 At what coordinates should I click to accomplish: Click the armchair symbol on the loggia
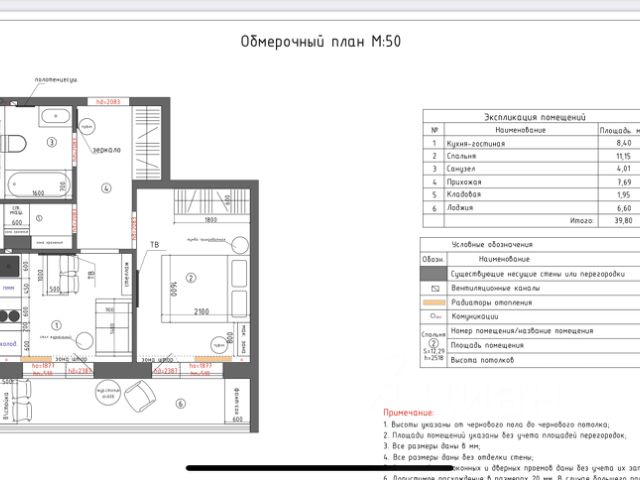(x=140, y=396)
